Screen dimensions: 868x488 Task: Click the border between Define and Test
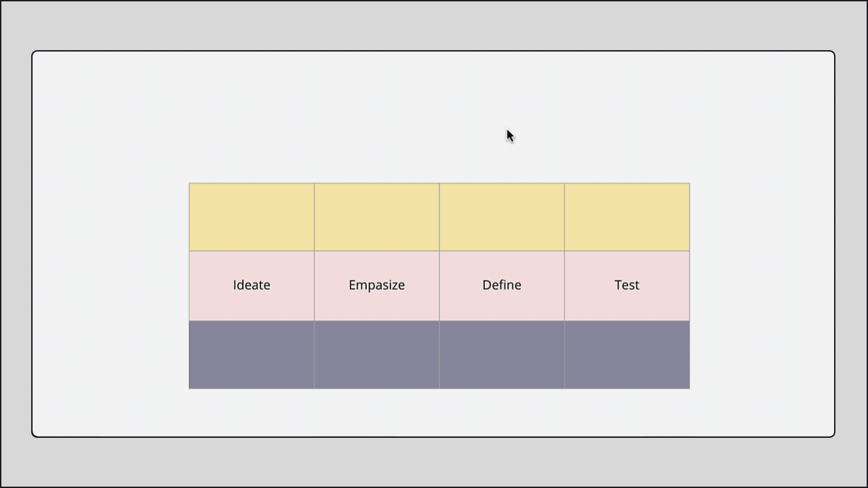[x=564, y=285]
